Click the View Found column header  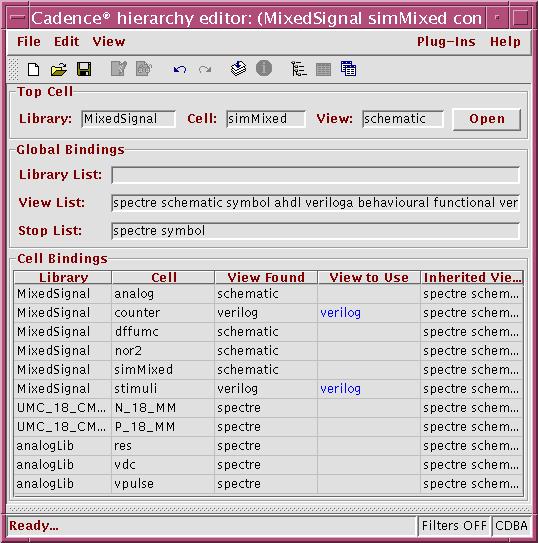point(266,277)
